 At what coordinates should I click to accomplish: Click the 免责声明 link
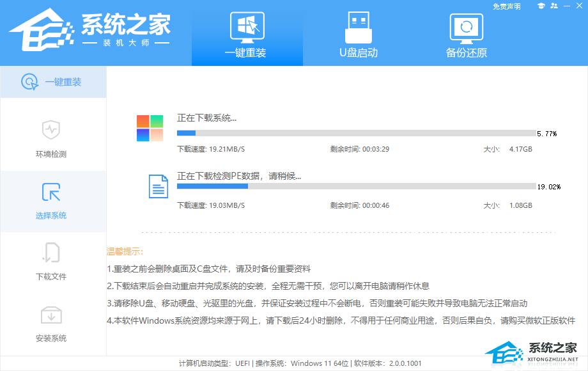pos(507,6)
